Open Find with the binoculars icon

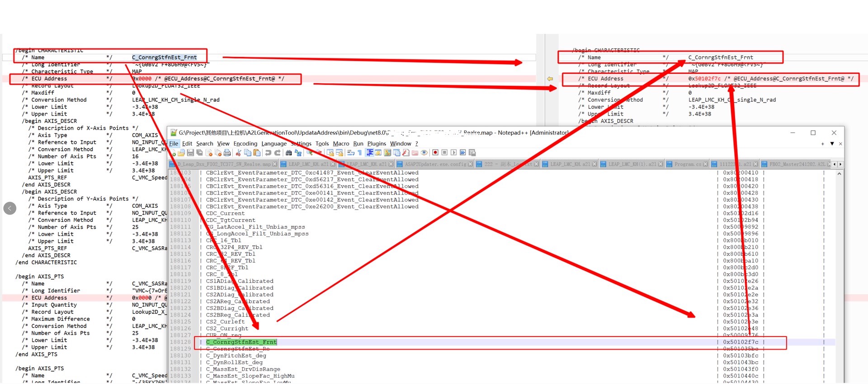289,153
